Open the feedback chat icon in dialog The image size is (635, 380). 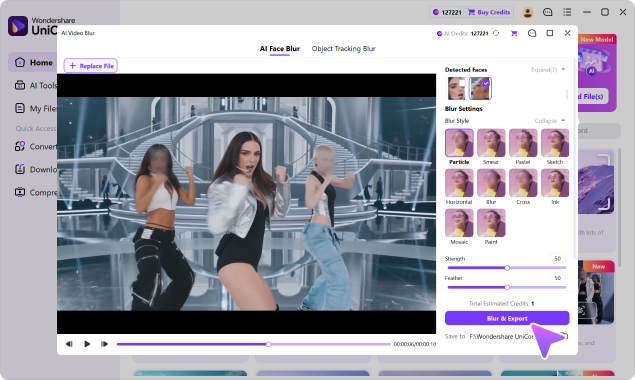click(532, 33)
